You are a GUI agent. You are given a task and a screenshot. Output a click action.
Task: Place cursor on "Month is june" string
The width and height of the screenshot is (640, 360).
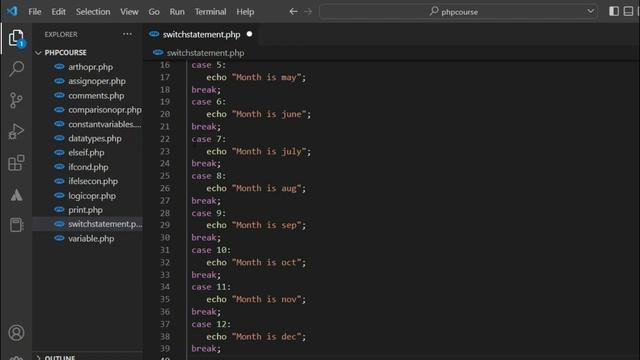tap(269, 114)
